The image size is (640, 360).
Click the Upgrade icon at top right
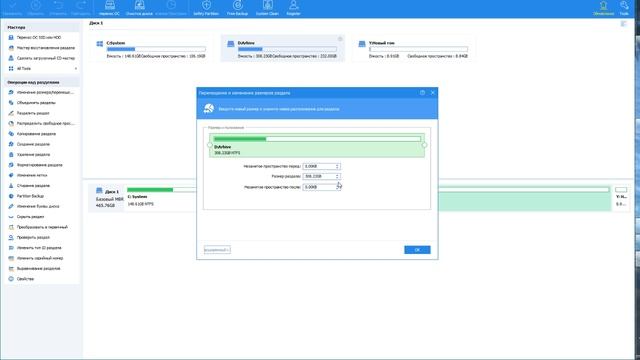coord(603,8)
